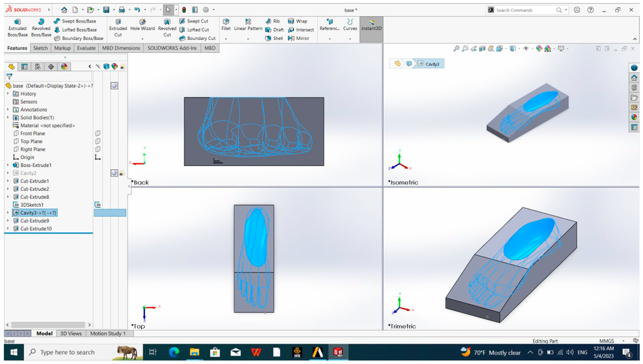Viewport: 643px width, 364px height.
Task: Select the Rib tool
Action: click(x=273, y=21)
